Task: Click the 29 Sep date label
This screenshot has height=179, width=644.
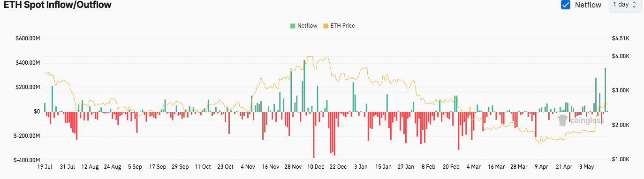Action: point(180,166)
